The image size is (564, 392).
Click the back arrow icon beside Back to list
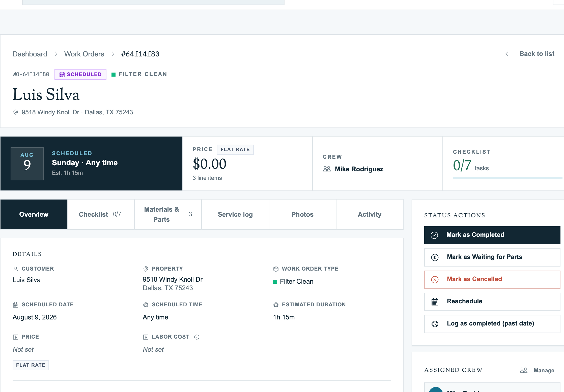[x=508, y=54]
